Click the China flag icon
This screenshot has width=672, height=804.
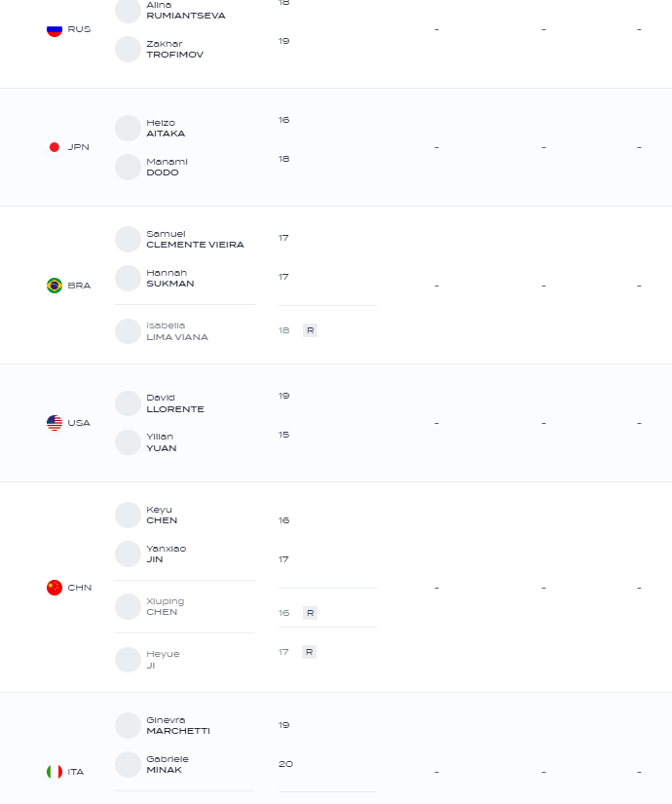click(55, 588)
